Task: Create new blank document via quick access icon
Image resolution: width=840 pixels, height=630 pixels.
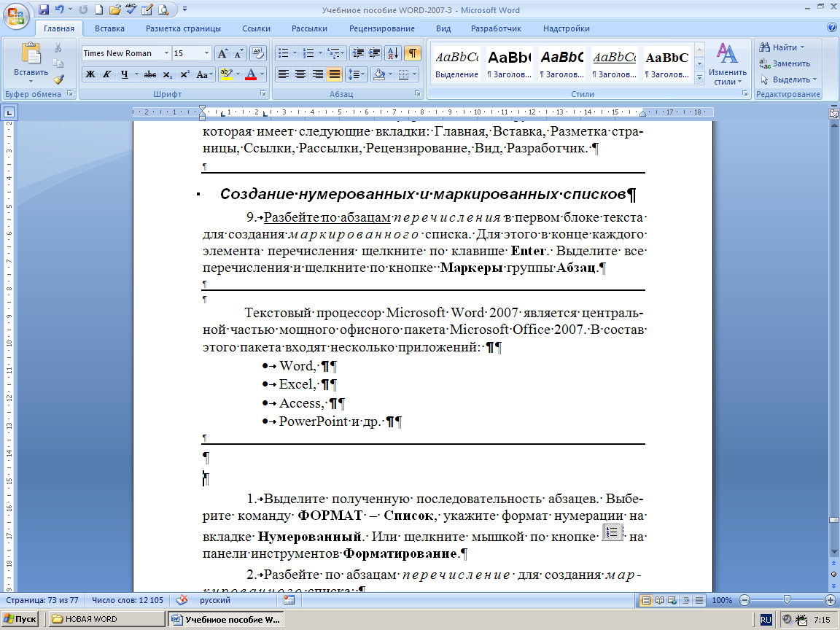Action: point(98,9)
